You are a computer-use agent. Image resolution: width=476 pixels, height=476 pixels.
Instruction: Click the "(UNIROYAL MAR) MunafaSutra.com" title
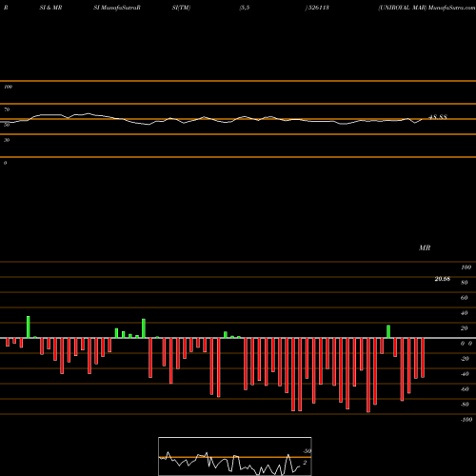(426, 8)
